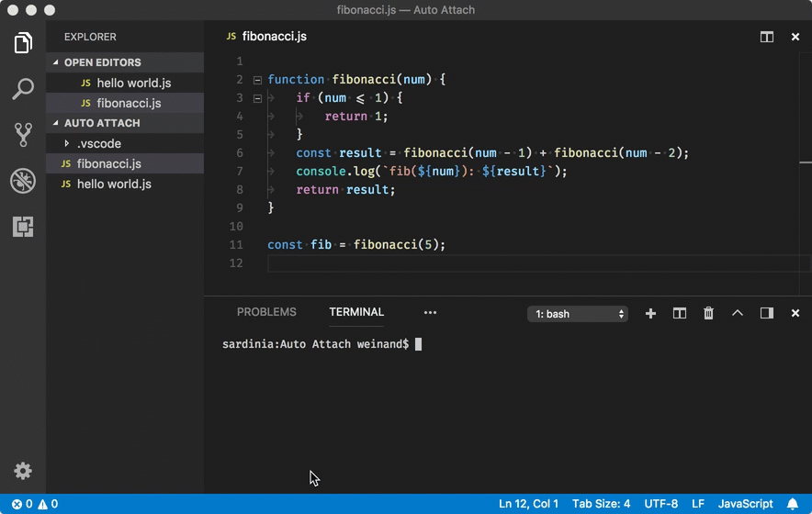Open hello world.js in the file tree
The image size is (812, 514).
(x=114, y=184)
